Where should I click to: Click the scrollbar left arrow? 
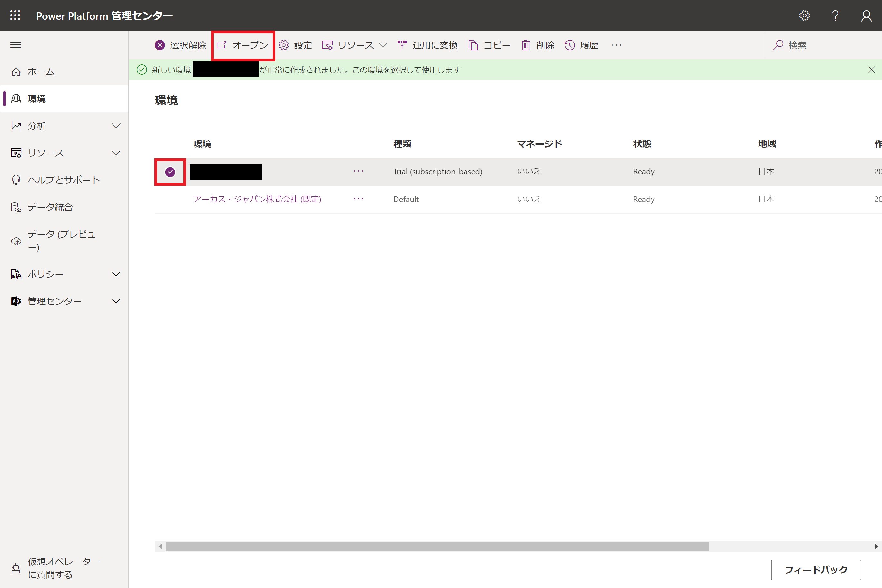pyautogui.click(x=160, y=546)
